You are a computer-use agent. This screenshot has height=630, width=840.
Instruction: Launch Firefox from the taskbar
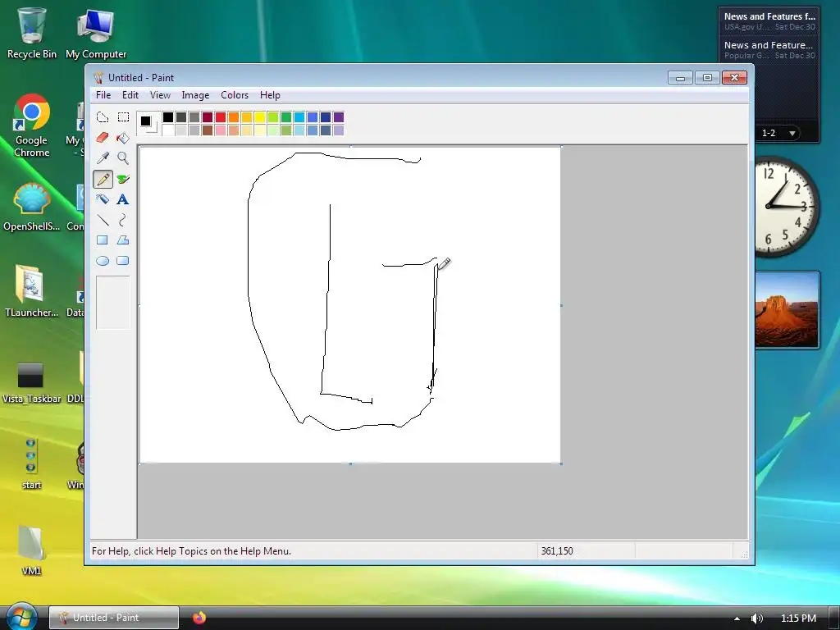click(x=199, y=618)
